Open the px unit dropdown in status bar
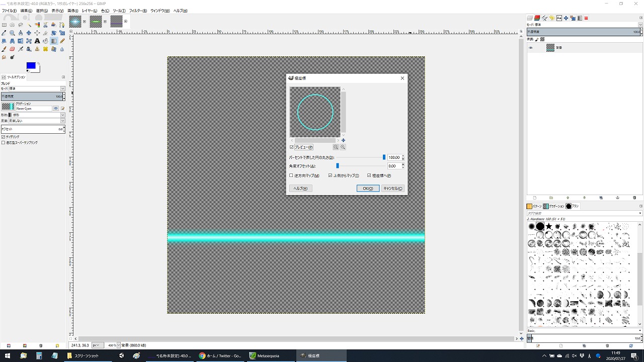The width and height of the screenshot is (644, 362). point(98,345)
